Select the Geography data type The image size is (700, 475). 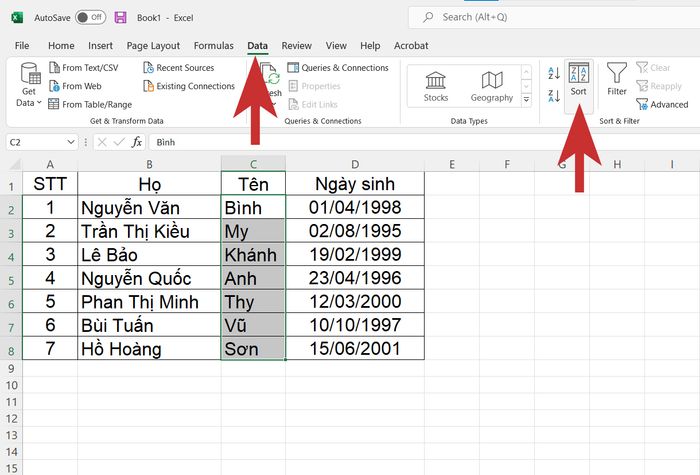(492, 86)
